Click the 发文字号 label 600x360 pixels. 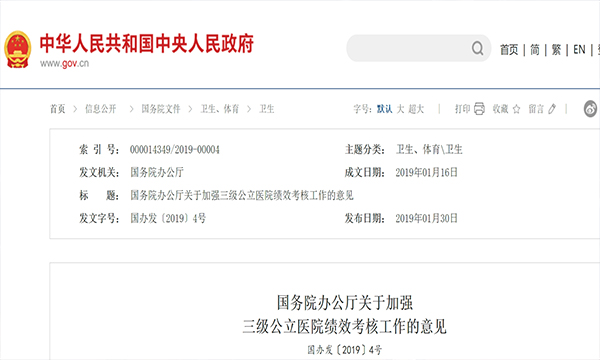tap(99, 218)
